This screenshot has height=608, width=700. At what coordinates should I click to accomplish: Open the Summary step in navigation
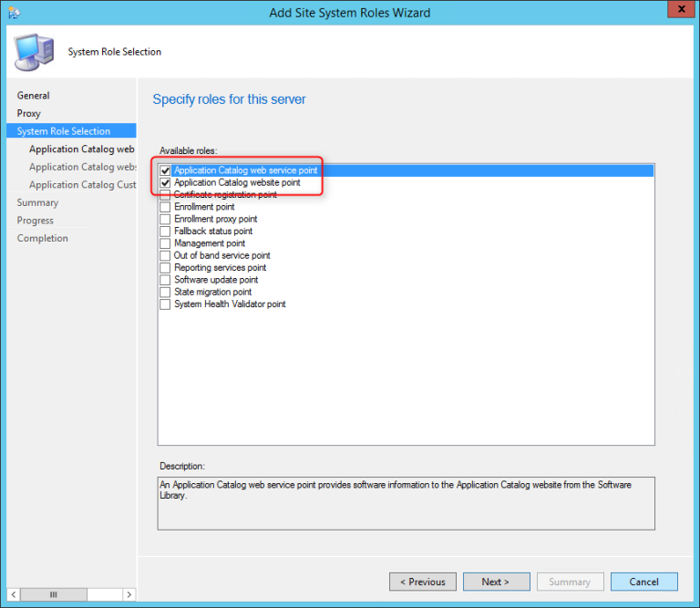[37, 202]
